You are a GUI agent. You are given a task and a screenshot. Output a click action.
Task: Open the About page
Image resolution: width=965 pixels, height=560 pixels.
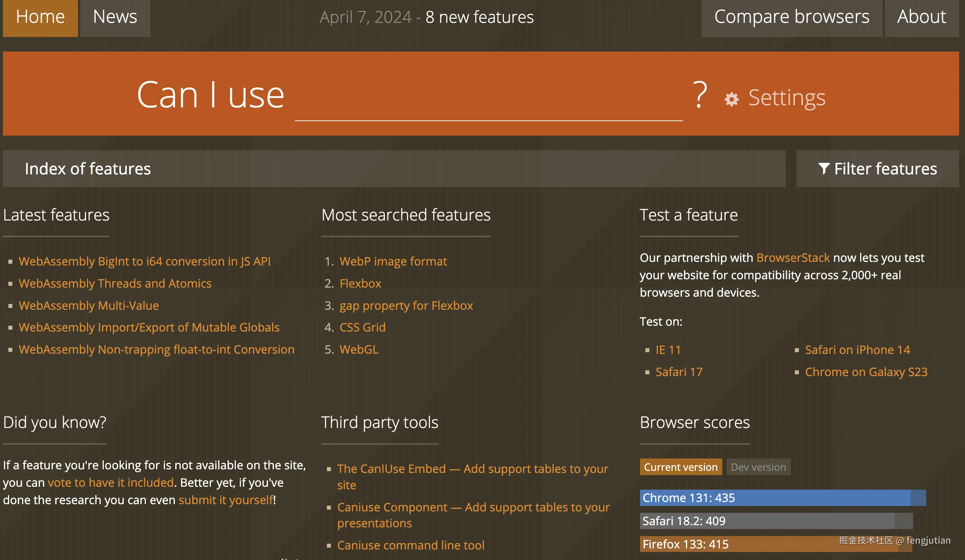(x=921, y=17)
